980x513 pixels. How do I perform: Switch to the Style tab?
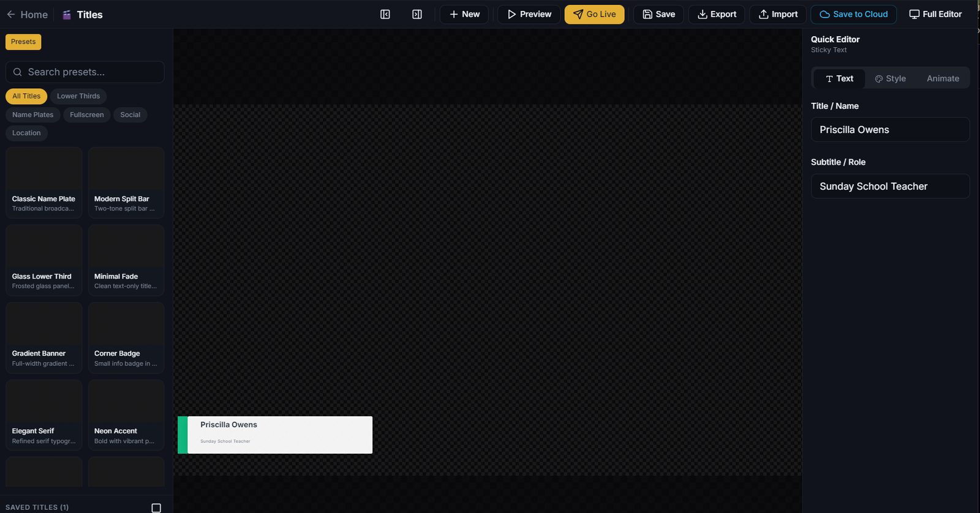point(891,78)
